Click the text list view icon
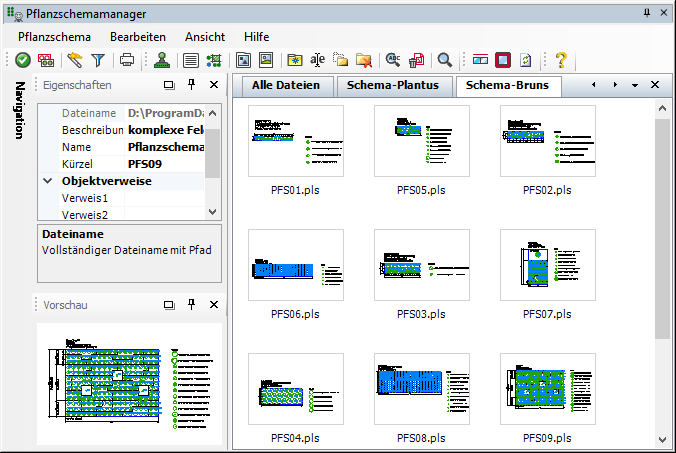676x453 pixels. point(190,60)
